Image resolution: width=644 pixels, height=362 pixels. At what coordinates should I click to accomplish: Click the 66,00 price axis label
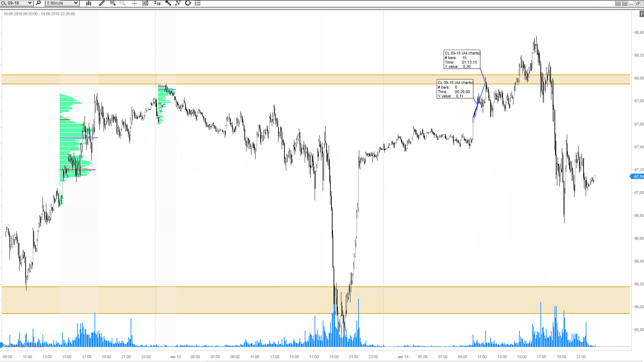[x=639, y=307]
